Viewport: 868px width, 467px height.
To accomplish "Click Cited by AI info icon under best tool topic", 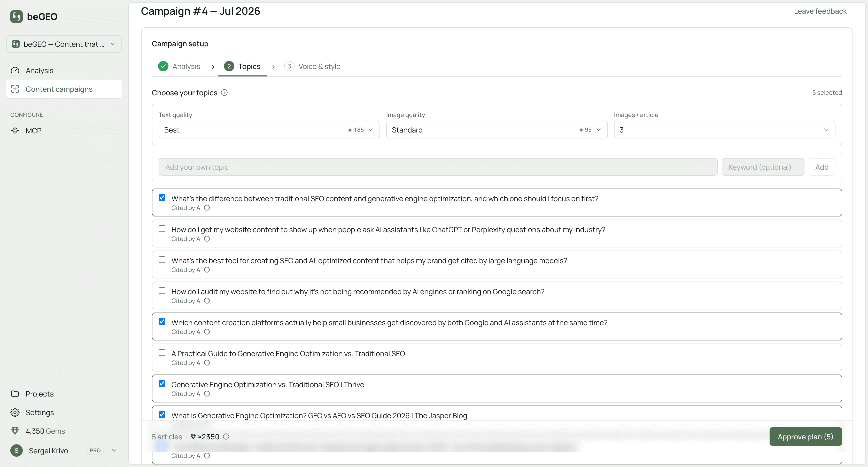I will 207,270.
